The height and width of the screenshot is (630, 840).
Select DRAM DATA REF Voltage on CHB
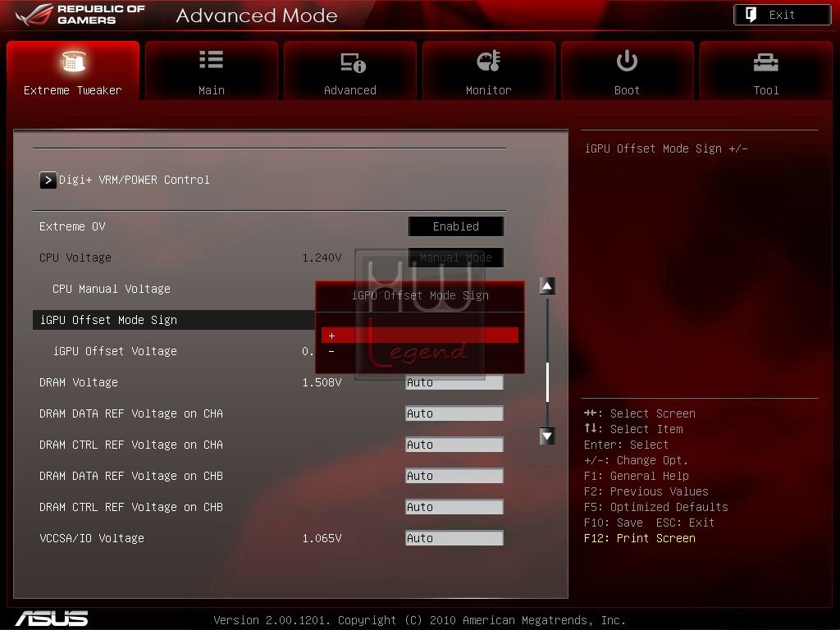[x=131, y=476]
